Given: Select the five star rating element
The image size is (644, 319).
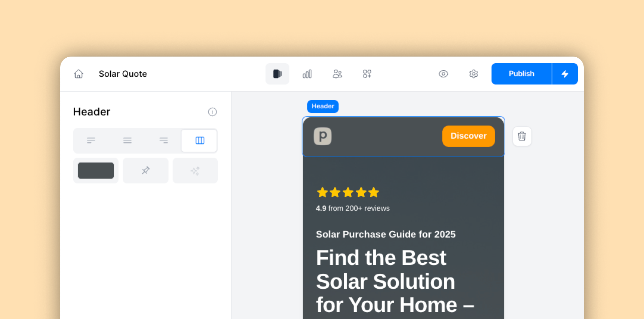Looking at the screenshot, I should click(348, 192).
